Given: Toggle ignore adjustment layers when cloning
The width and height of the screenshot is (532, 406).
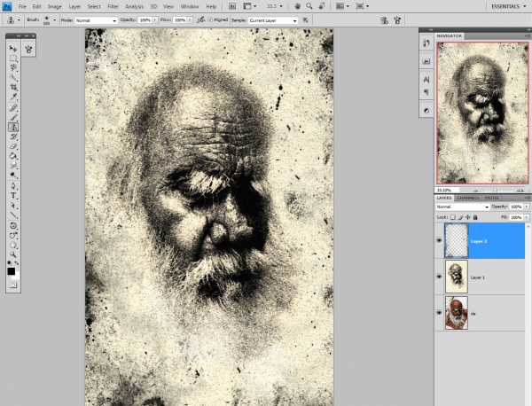Looking at the screenshot, I should tap(305, 20).
